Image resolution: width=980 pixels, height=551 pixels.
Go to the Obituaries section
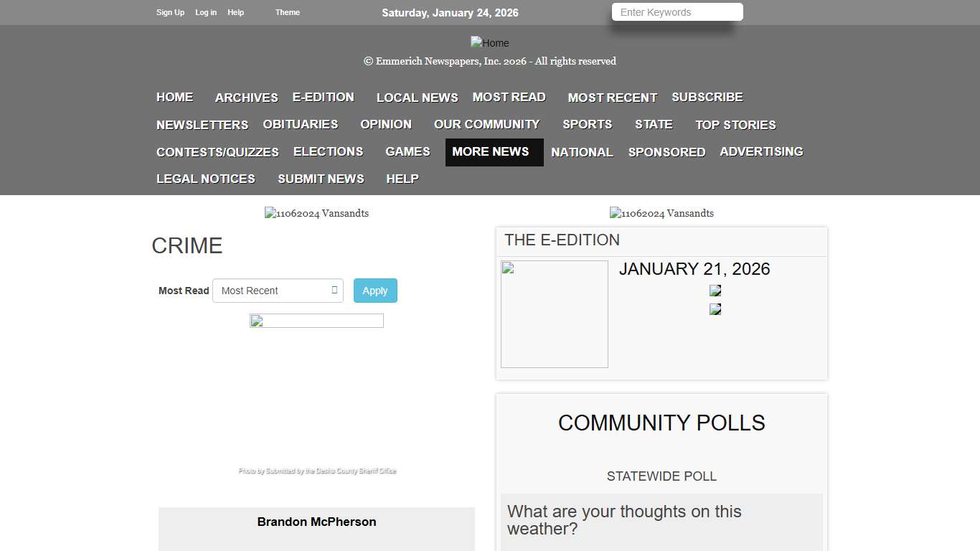click(300, 125)
